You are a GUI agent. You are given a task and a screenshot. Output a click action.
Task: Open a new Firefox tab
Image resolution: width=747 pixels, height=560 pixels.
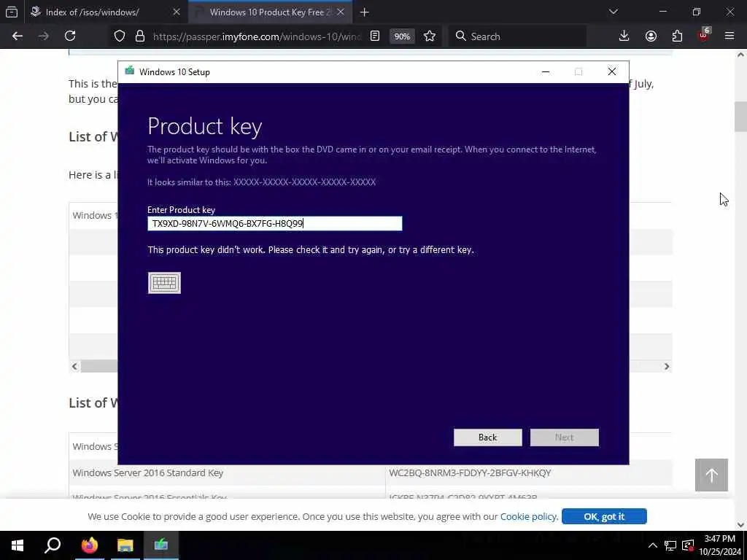pos(365,12)
